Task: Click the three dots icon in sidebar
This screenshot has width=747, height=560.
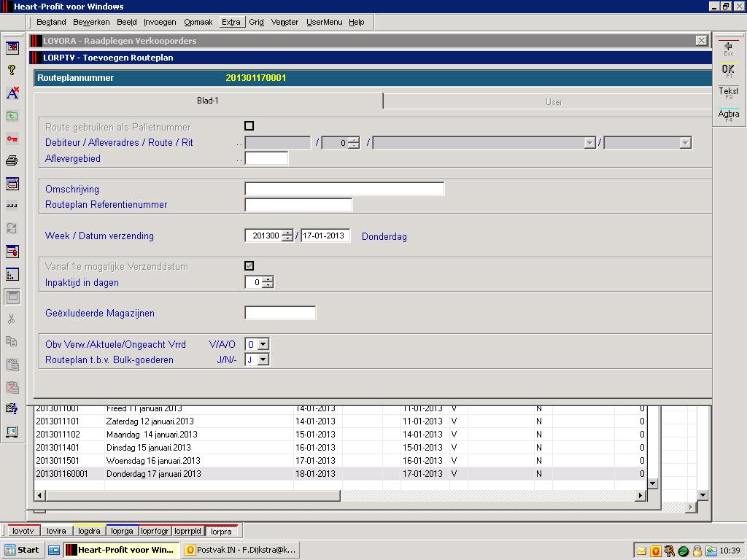Action: 12,206
